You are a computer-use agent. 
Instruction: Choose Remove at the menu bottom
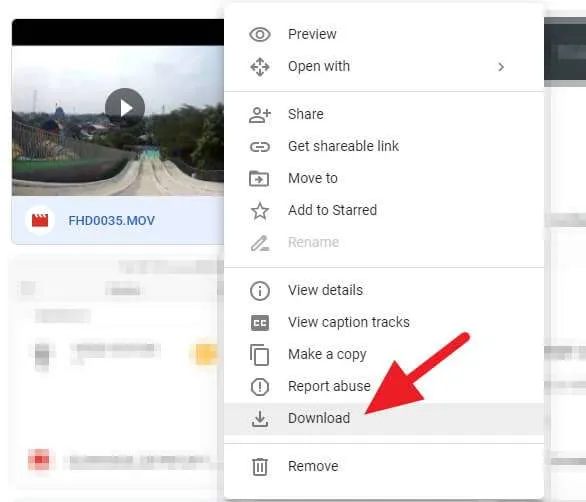(384, 466)
